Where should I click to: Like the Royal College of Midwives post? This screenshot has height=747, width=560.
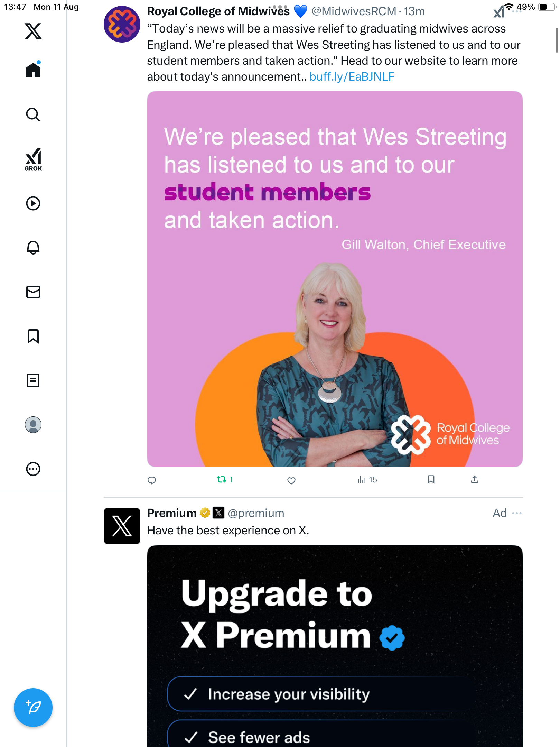291,480
